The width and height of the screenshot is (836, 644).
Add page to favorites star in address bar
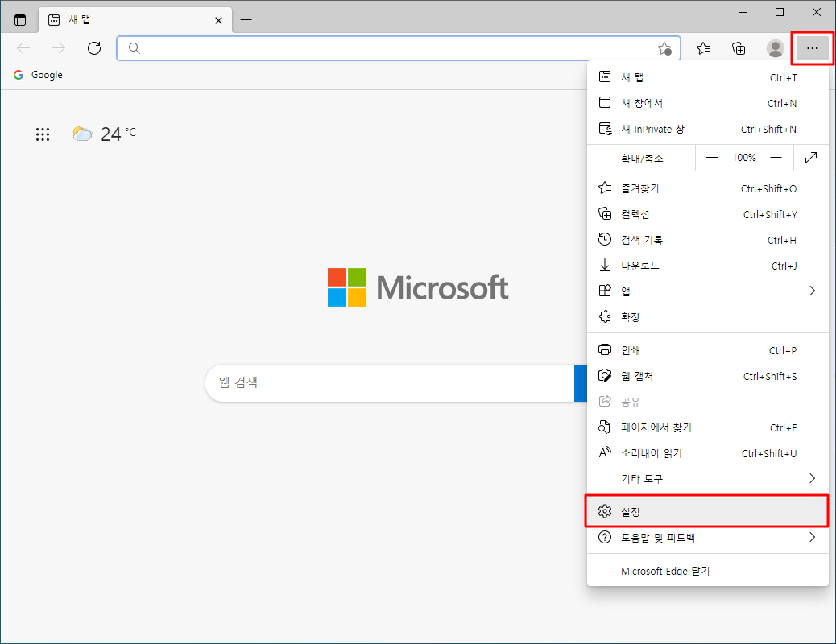[x=664, y=48]
